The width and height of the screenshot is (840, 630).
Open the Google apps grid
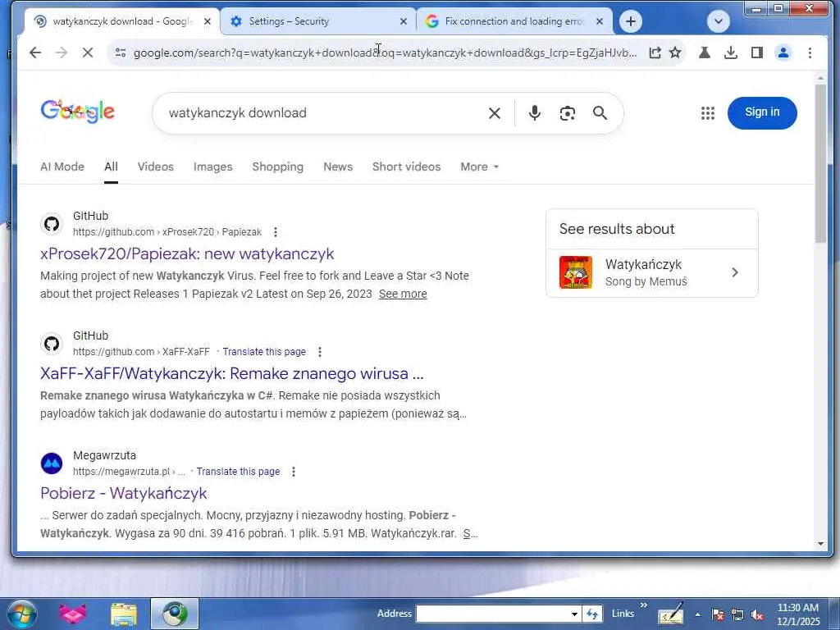pos(708,113)
